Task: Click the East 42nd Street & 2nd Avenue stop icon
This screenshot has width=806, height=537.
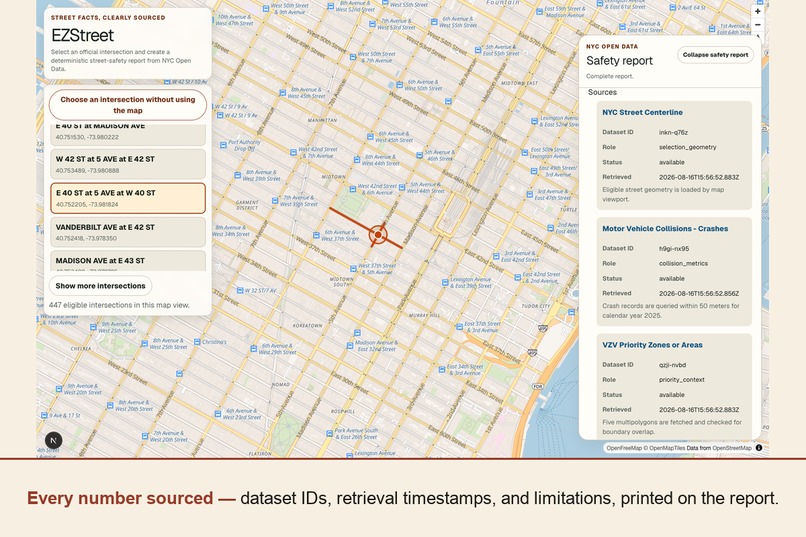Action: 518,277
